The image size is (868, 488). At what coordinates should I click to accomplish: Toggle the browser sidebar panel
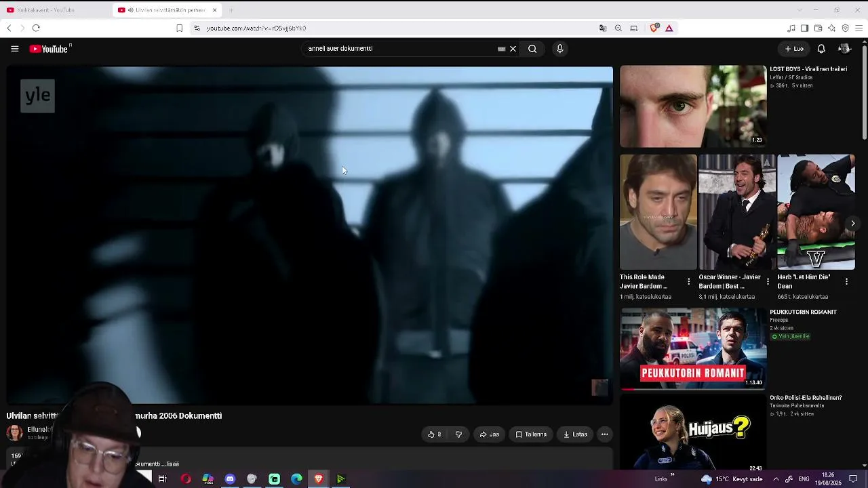[804, 28]
